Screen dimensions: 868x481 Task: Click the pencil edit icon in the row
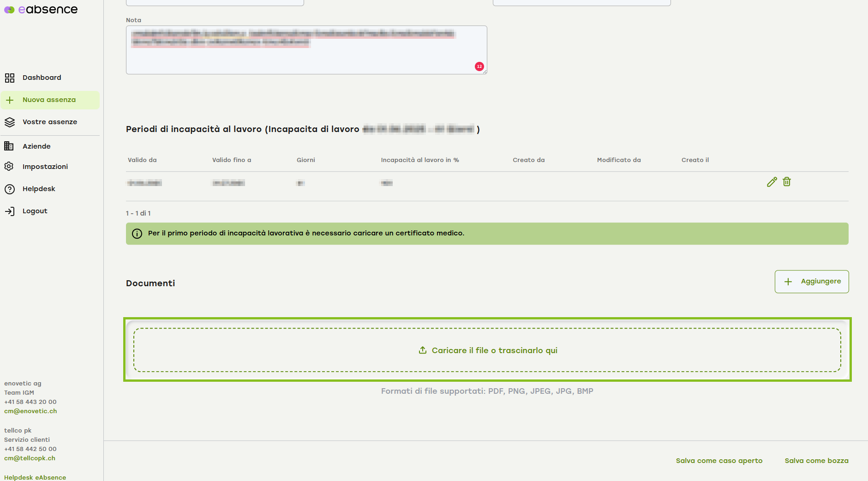coord(772,182)
